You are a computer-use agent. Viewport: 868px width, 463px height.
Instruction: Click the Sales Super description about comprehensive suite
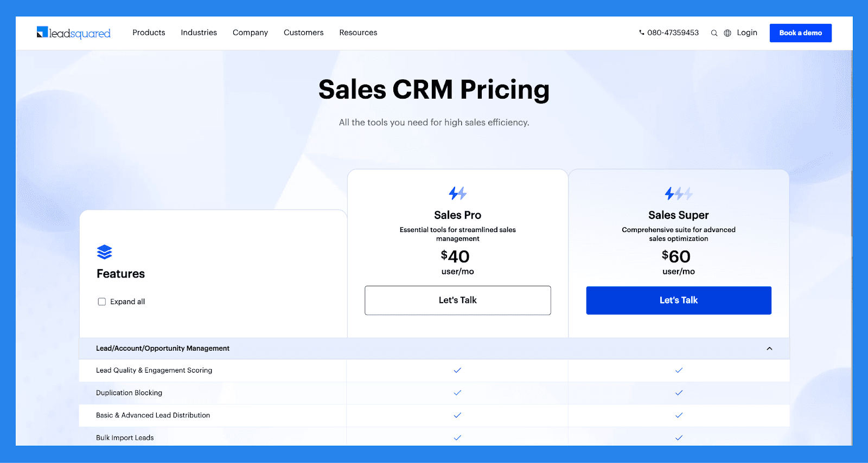point(679,234)
